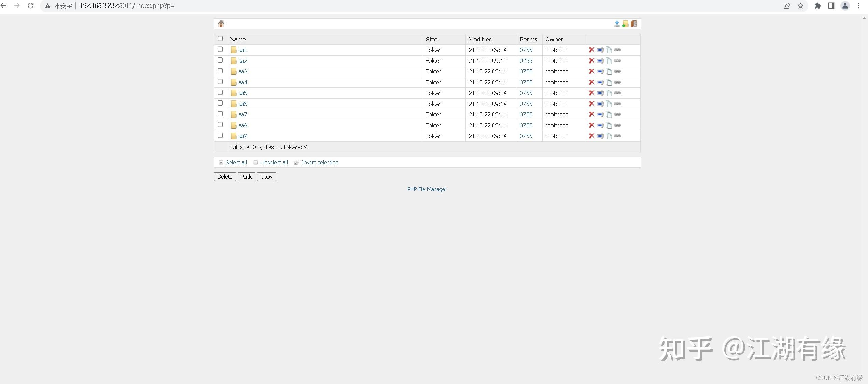Click direct link icon for aa7

pos(617,114)
